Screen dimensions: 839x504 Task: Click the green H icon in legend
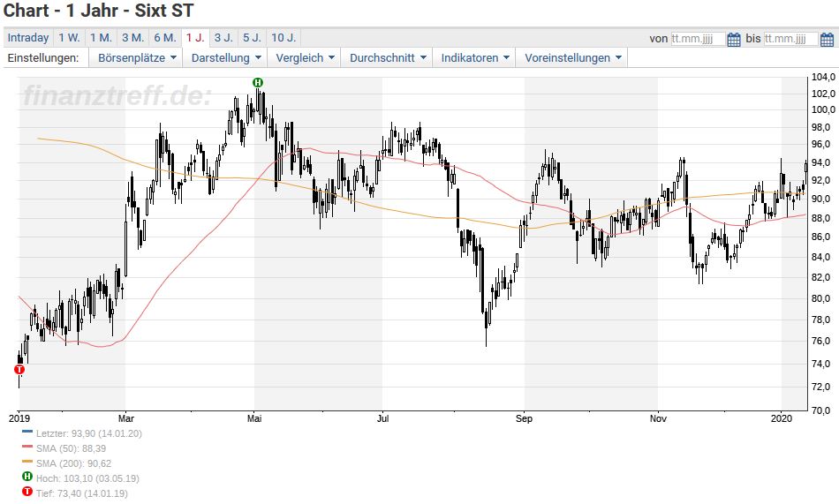click(x=27, y=476)
